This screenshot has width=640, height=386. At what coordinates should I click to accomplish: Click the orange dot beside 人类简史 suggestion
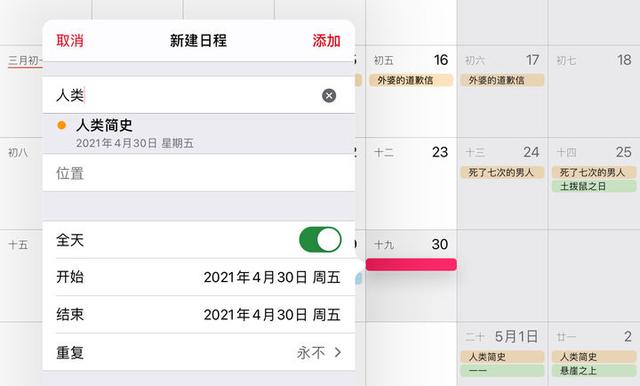click(x=62, y=125)
